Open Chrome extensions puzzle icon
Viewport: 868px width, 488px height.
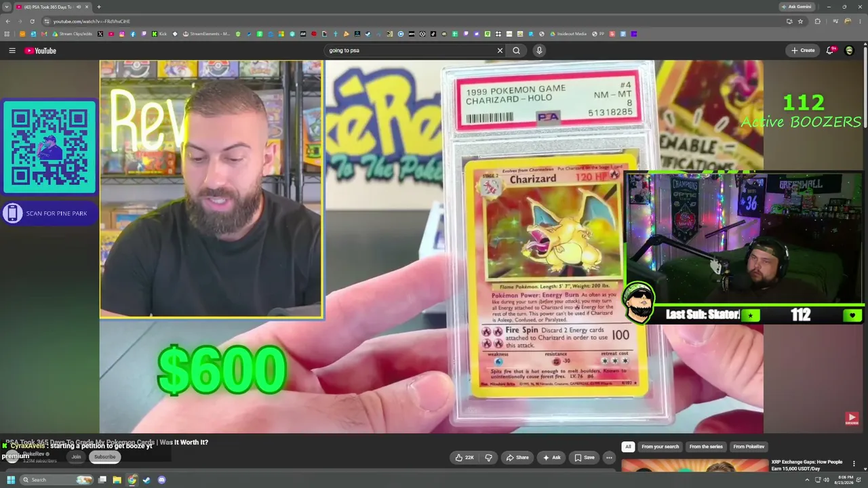coord(817,21)
